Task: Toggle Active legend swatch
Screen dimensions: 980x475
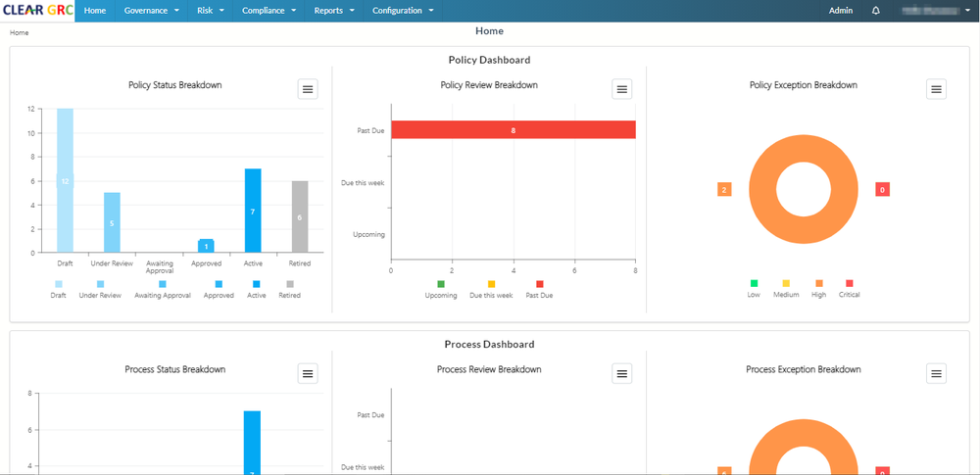Action: point(256,284)
